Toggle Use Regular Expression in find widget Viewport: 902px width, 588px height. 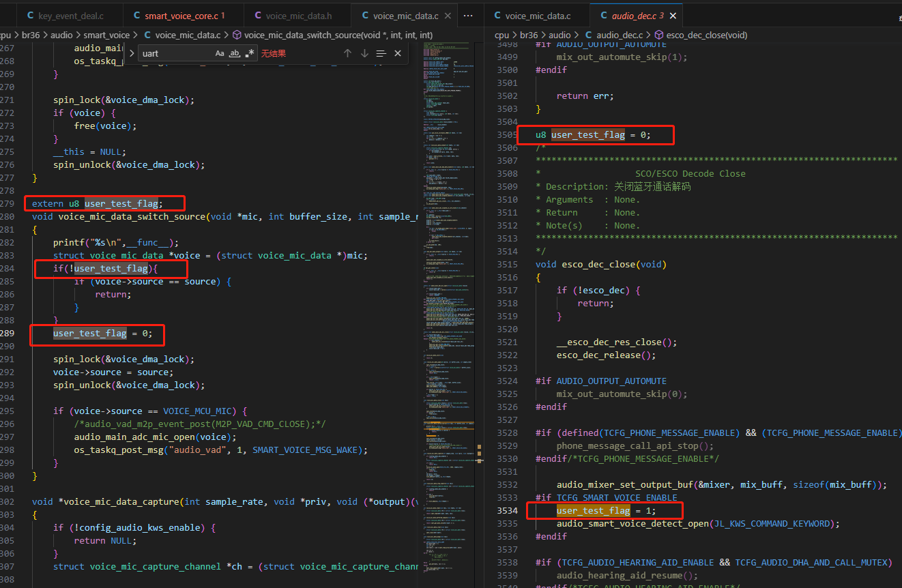(250, 53)
